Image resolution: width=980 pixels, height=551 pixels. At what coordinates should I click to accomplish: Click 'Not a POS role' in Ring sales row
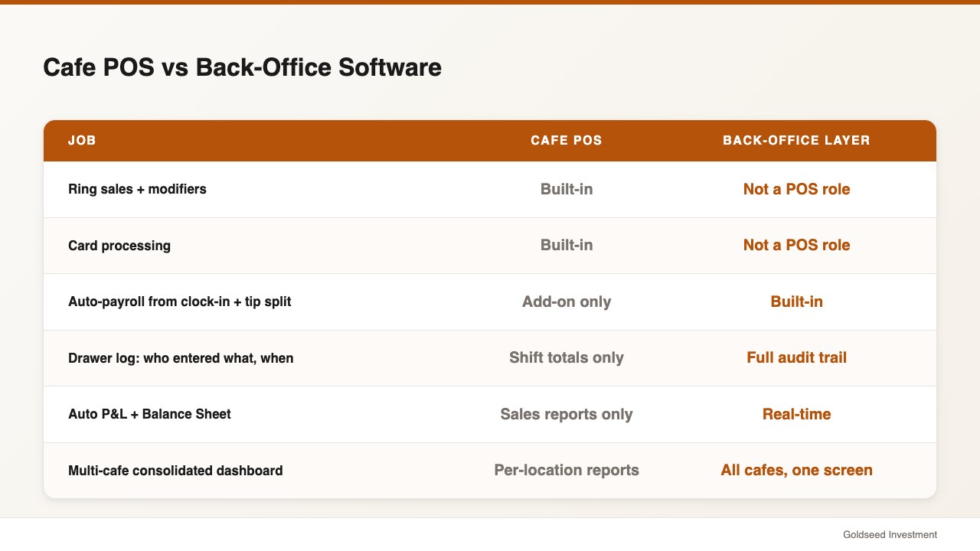796,189
